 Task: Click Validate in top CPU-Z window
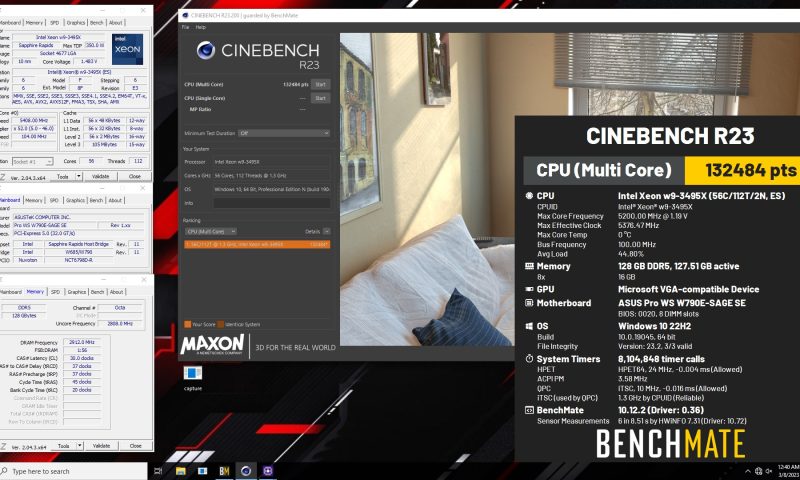tap(101, 176)
